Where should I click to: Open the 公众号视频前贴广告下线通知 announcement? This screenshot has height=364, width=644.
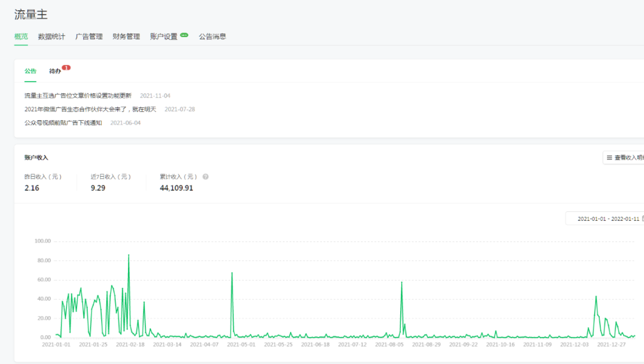63,123
